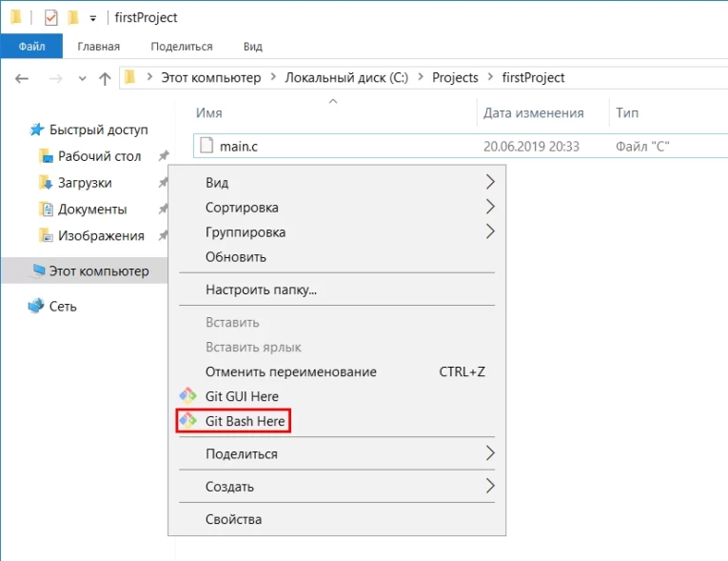Open the Network icon in sidebar
Screen dimensions: 728x561
pos(36,307)
